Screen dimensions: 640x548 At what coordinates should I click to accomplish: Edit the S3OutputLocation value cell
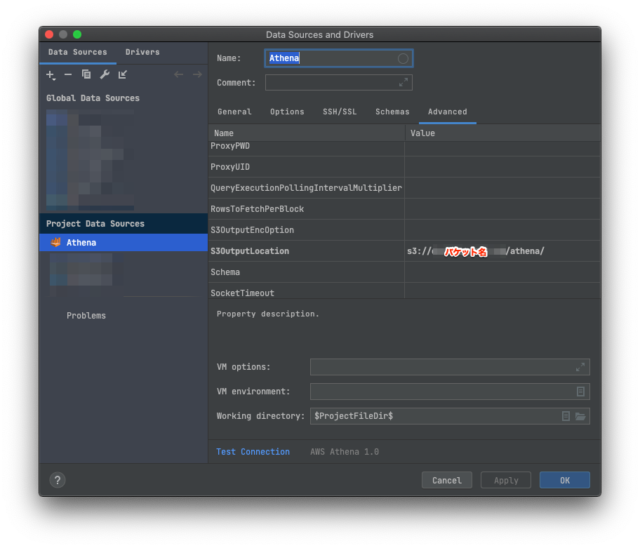[502, 251]
